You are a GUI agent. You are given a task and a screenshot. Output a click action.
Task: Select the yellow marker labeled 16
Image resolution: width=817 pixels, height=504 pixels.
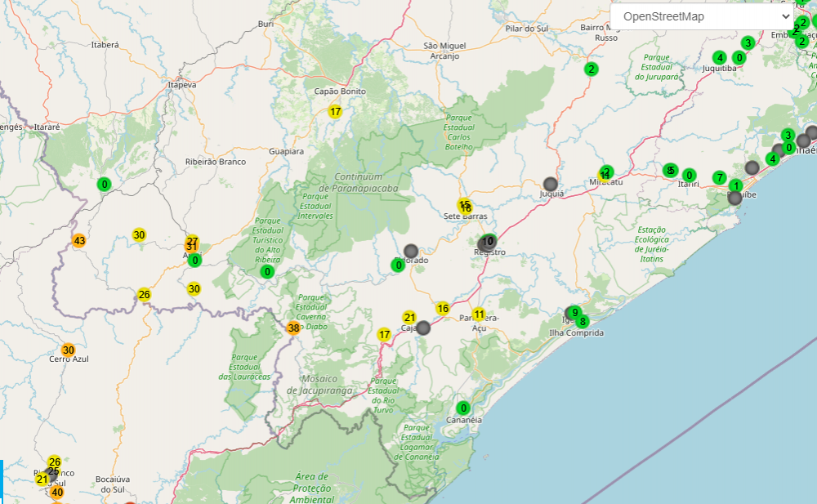tap(443, 308)
